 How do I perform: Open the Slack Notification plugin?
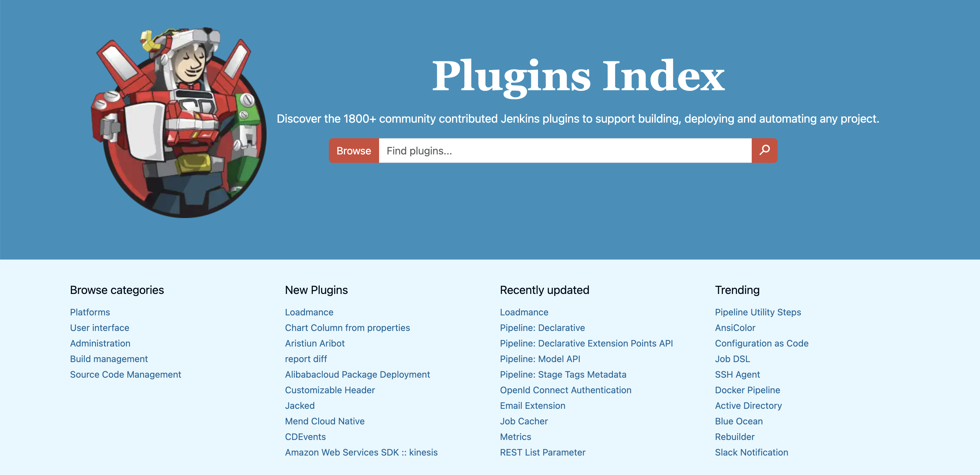(x=751, y=453)
